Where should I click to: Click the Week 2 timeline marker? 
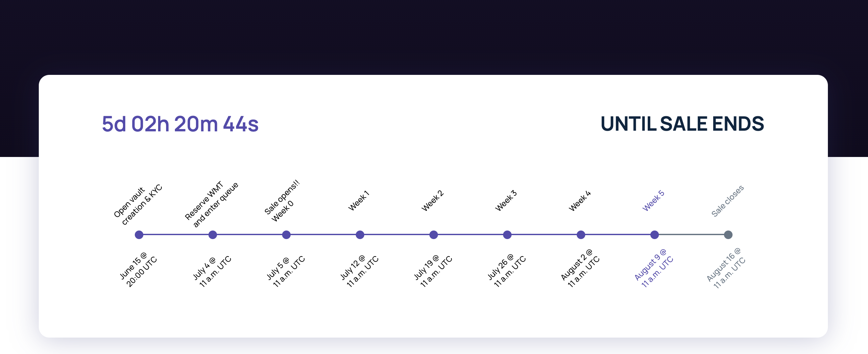pos(433,234)
